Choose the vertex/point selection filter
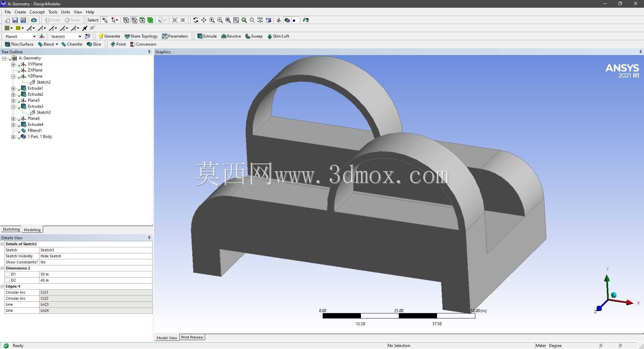The width and height of the screenshot is (644, 349). [126, 20]
